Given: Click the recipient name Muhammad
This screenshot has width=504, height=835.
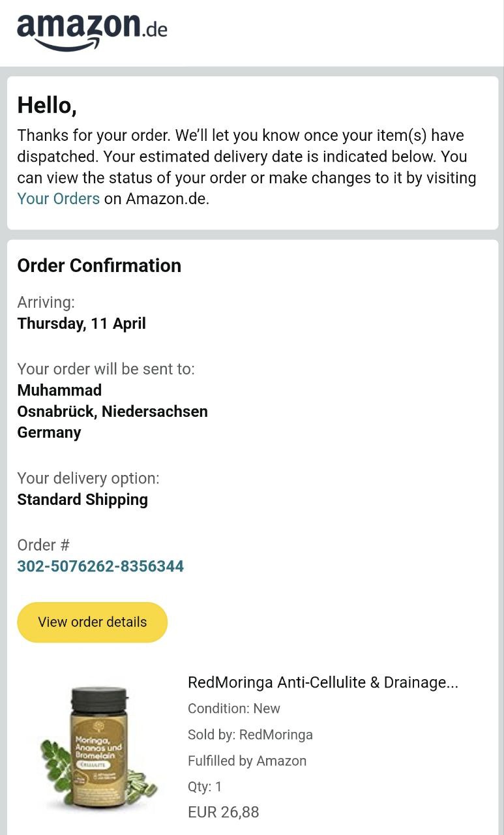Looking at the screenshot, I should (x=59, y=390).
